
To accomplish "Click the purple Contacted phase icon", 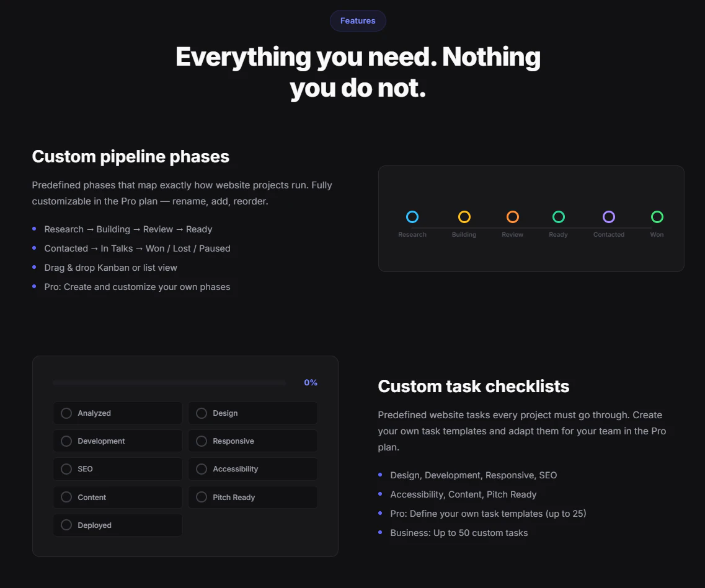I will pos(608,217).
